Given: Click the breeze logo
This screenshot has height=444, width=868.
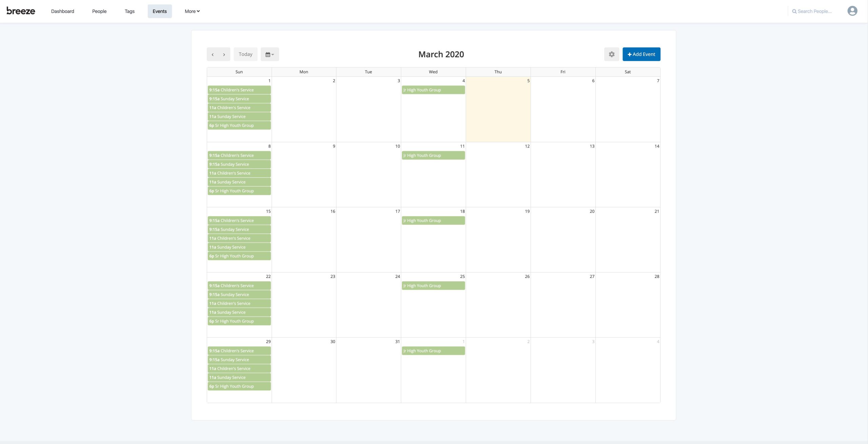Looking at the screenshot, I should [21, 11].
